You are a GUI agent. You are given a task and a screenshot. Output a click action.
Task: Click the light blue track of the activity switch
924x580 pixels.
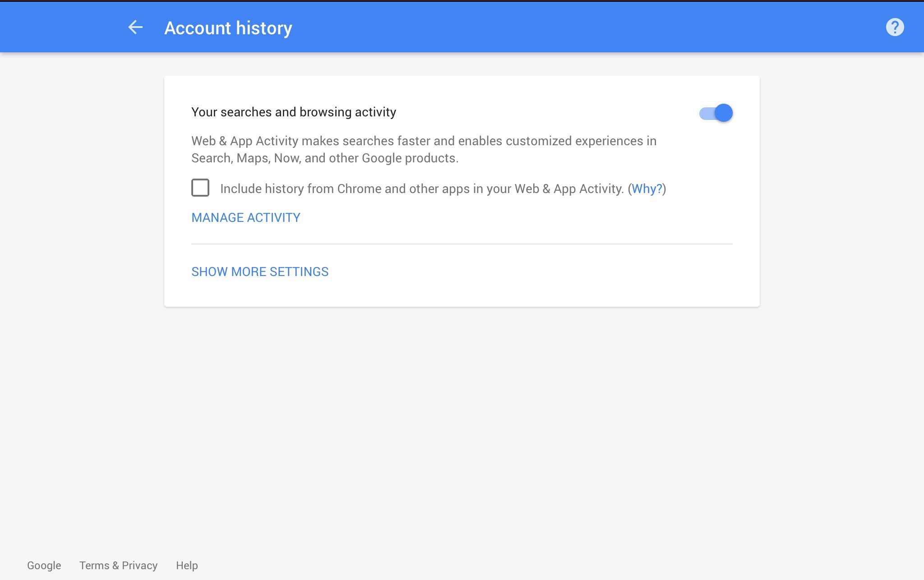(705, 114)
